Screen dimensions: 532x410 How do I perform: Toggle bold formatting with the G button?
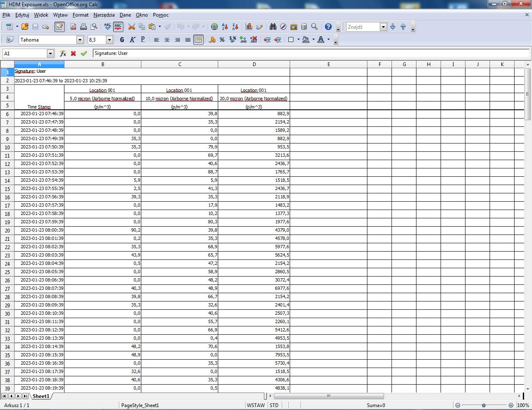(122, 40)
